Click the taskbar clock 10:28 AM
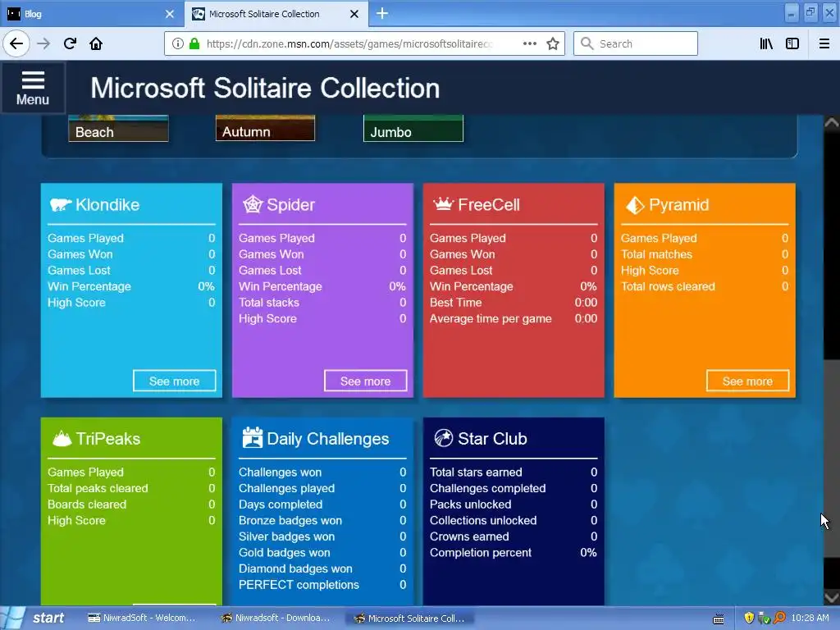840x630 pixels. 810,619
